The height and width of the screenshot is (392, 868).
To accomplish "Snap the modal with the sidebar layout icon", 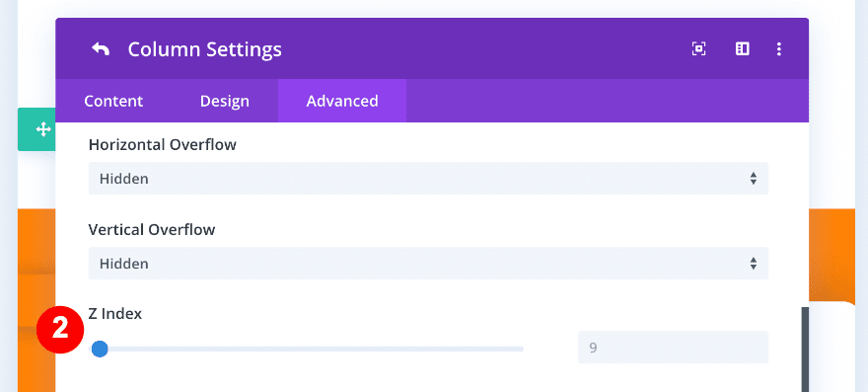I will point(743,48).
